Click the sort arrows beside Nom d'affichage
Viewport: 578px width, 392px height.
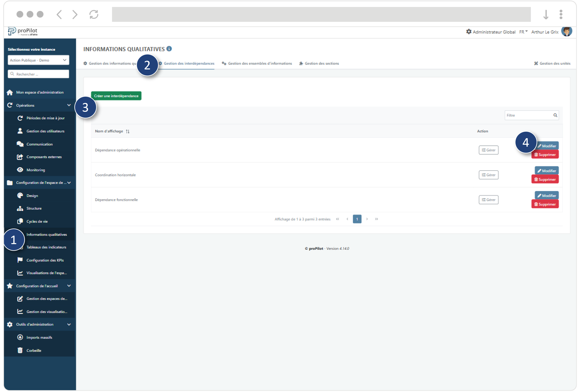point(128,131)
